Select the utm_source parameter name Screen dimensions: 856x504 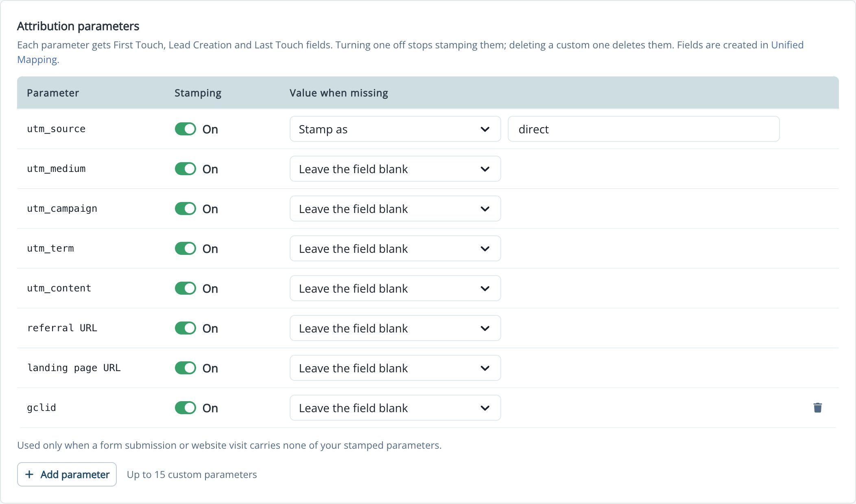56,129
